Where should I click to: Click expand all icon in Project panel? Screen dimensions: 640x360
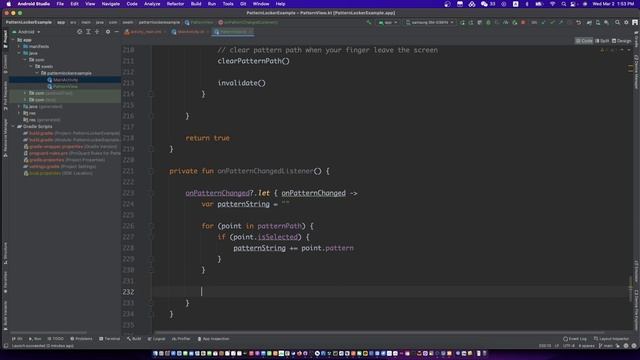[x=88, y=32]
